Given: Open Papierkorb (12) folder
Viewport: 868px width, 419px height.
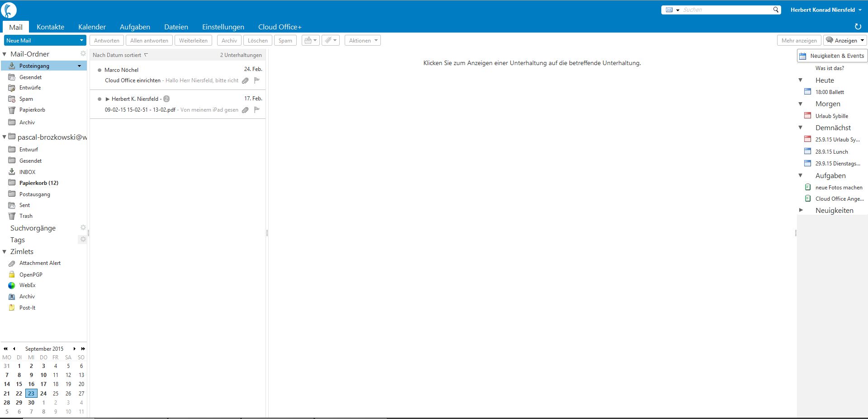Looking at the screenshot, I should (x=38, y=183).
